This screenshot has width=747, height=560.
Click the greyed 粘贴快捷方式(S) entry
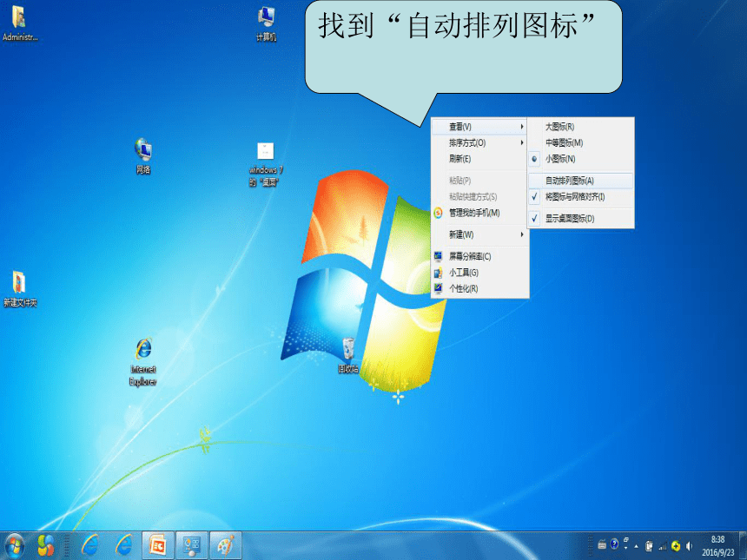(479, 197)
